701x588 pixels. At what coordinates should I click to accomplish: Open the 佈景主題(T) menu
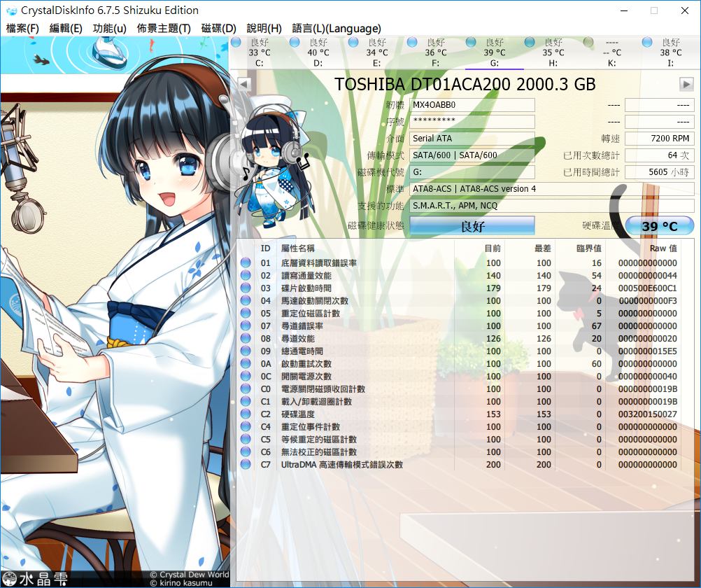tap(164, 29)
